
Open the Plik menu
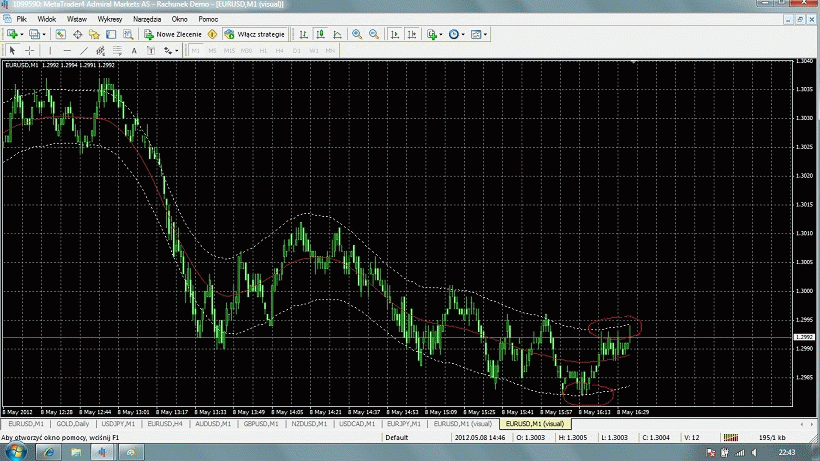pos(21,19)
